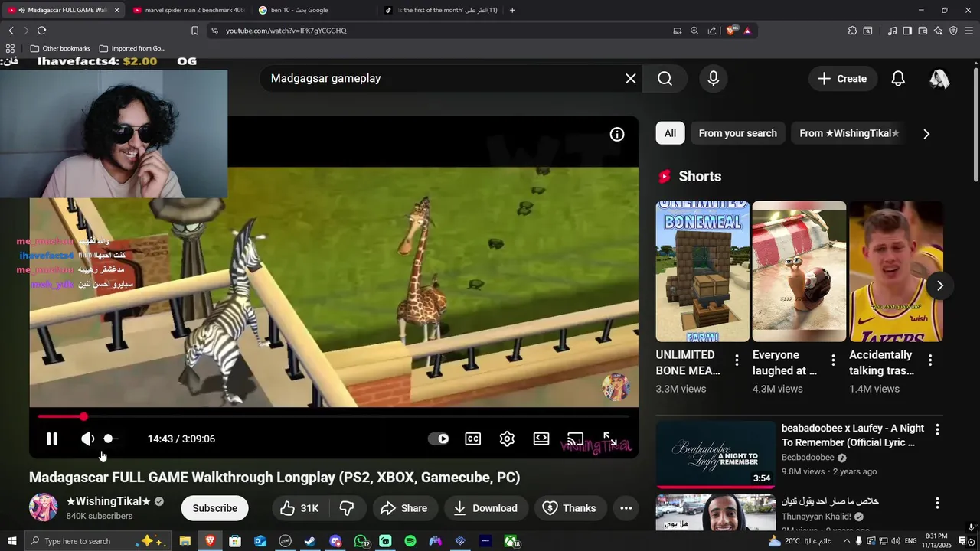Image resolution: width=980 pixels, height=551 pixels.
Task: Pause the Madagascar video
Action: [51, 439]
